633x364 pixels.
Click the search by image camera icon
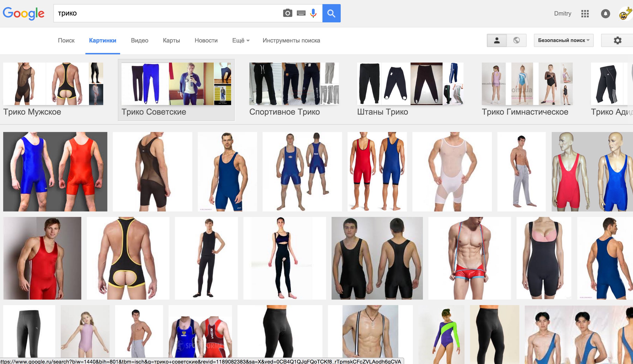pos(287,13)
